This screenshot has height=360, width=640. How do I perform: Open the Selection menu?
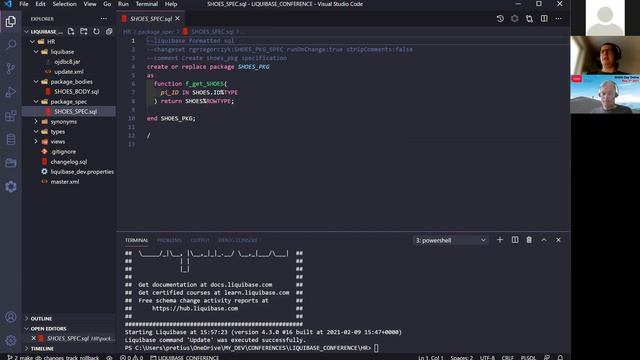point(64,4)
